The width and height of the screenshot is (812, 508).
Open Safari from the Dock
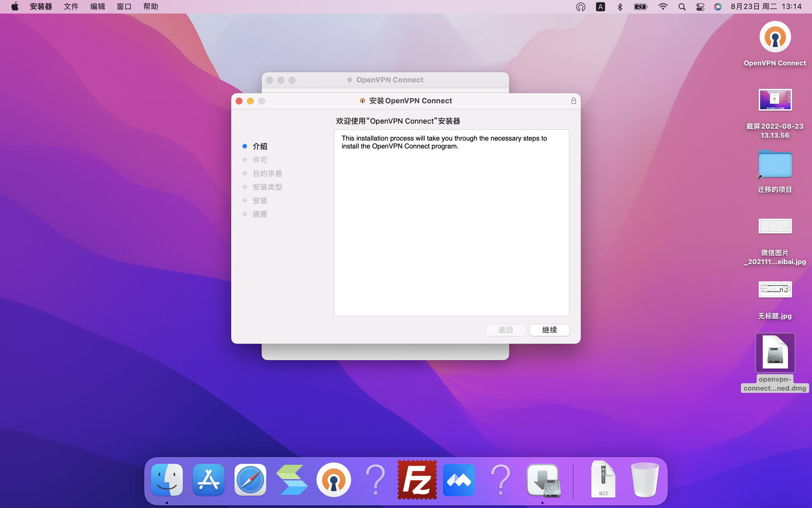tap(250, 480)
